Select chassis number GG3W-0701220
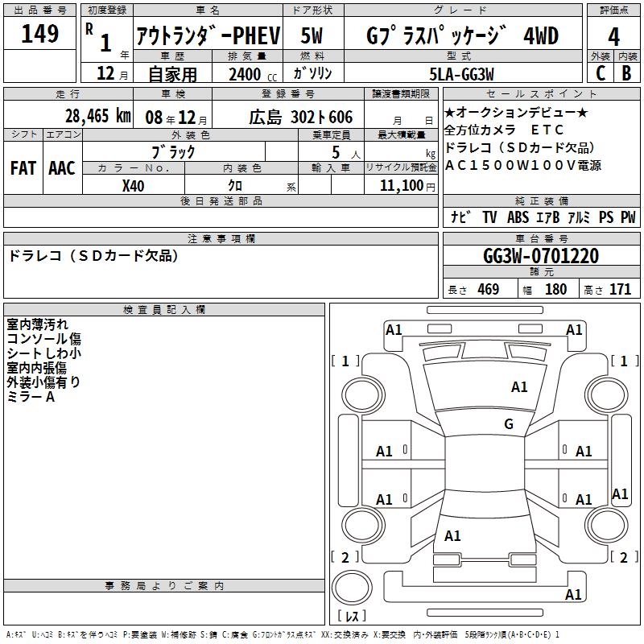This screenshot has height=644, width=644. coord(541,256)
